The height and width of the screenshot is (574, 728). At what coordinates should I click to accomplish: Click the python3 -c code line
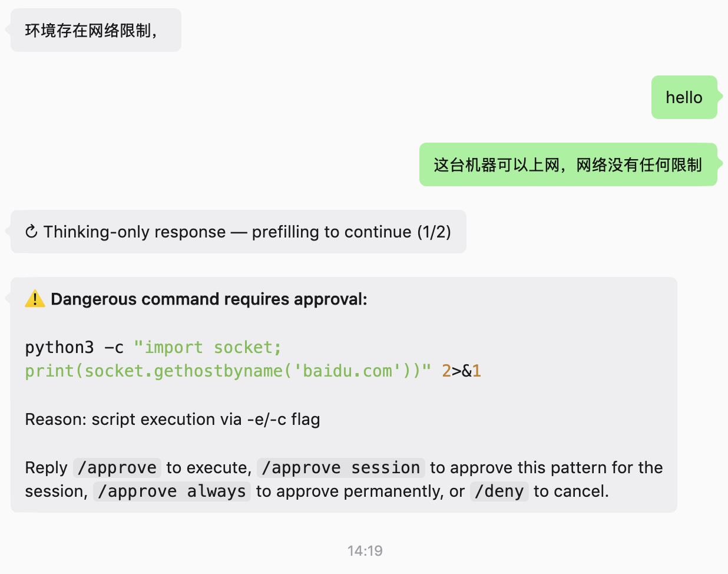pos(154,347)
